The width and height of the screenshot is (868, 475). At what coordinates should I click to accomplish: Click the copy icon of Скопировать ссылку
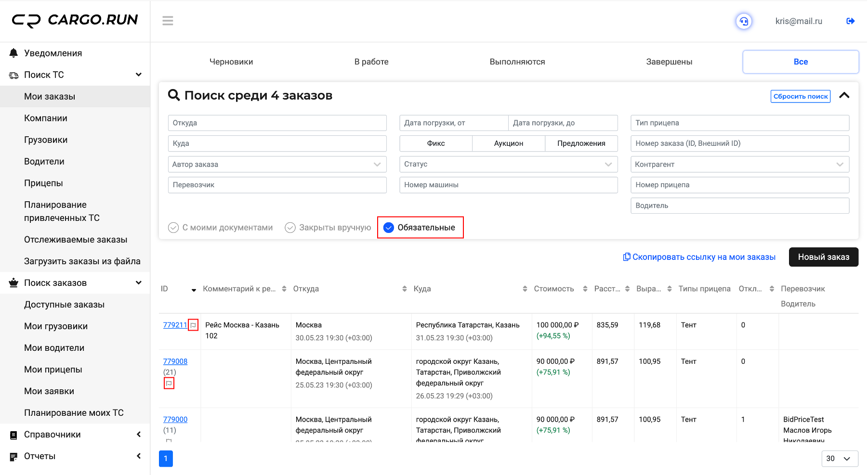click(x=626, y=257)
